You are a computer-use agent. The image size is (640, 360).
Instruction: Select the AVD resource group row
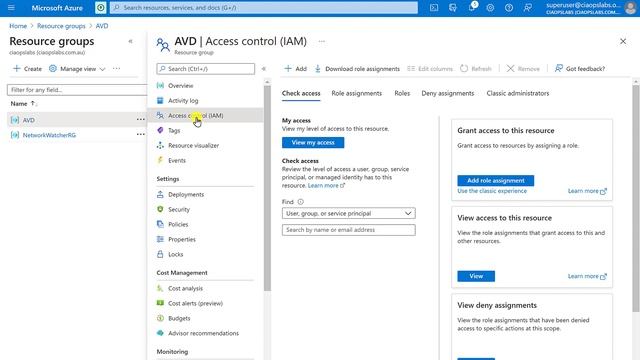coord(77,120)
